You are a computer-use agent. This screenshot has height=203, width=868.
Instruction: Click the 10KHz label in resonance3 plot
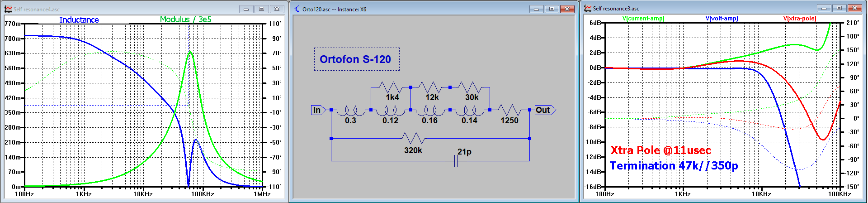[761, 194]
